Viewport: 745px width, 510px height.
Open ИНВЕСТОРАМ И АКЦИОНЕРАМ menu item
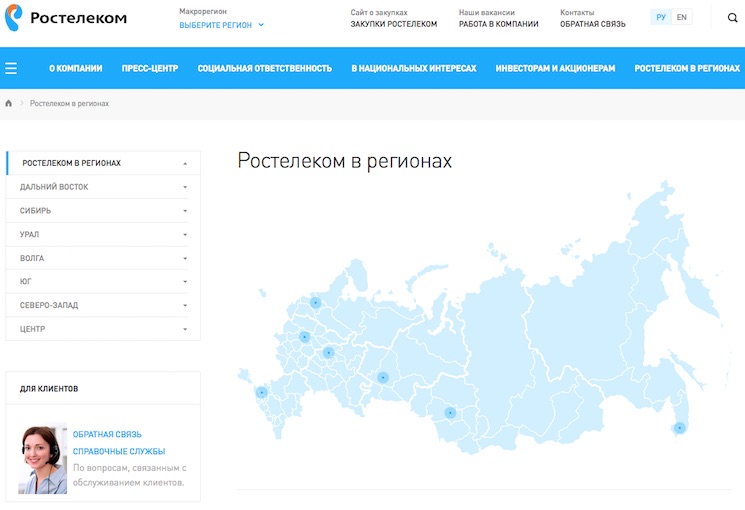(x=555, y=68)
